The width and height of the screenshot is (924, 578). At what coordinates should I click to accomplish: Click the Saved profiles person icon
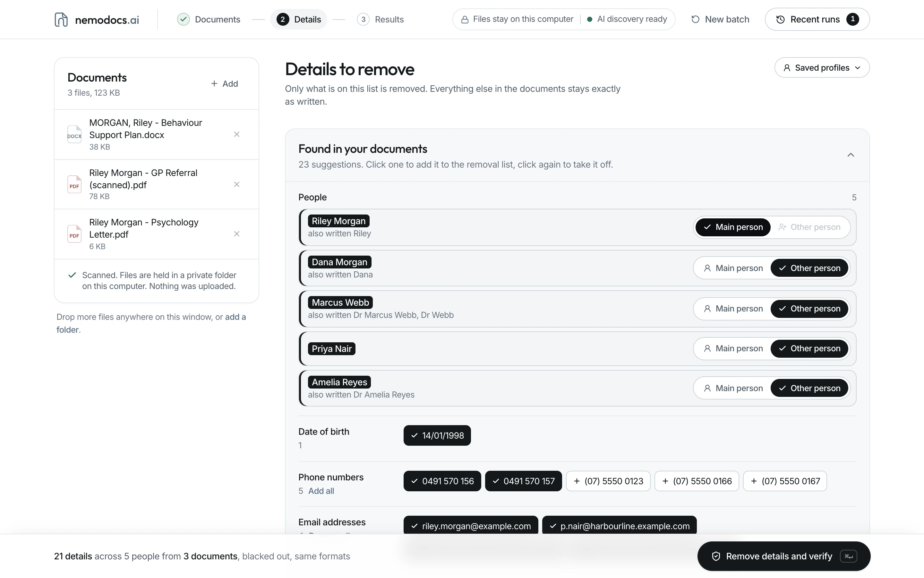787,68
